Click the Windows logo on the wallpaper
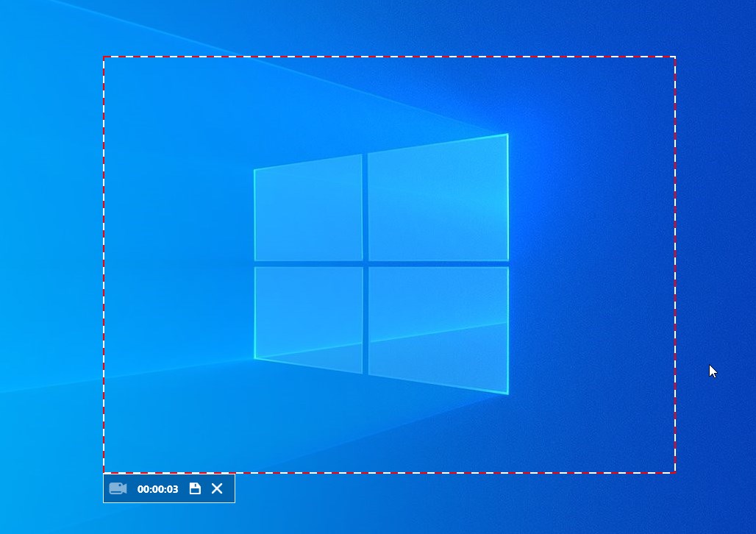756x534 pixels. (x=379, y=265)
